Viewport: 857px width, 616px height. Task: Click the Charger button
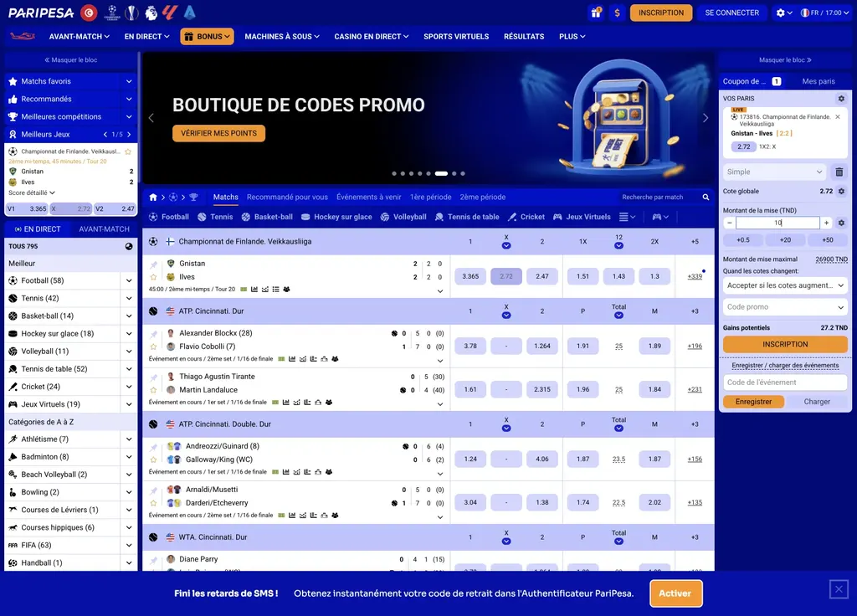817,402
